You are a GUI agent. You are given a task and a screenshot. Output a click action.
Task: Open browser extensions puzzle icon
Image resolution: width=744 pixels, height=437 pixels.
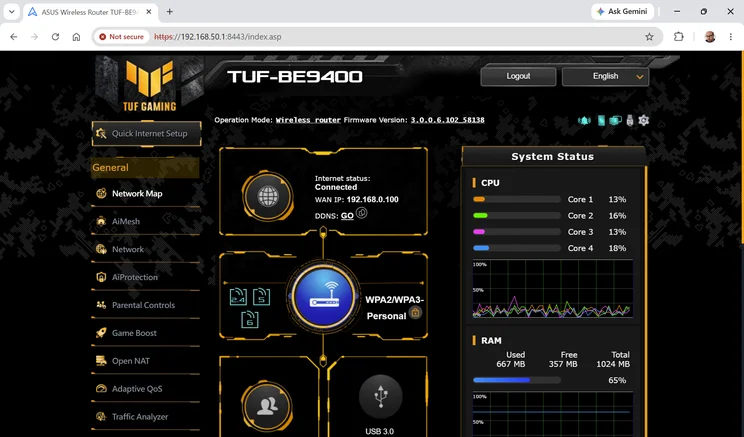[x=679, y=37]
